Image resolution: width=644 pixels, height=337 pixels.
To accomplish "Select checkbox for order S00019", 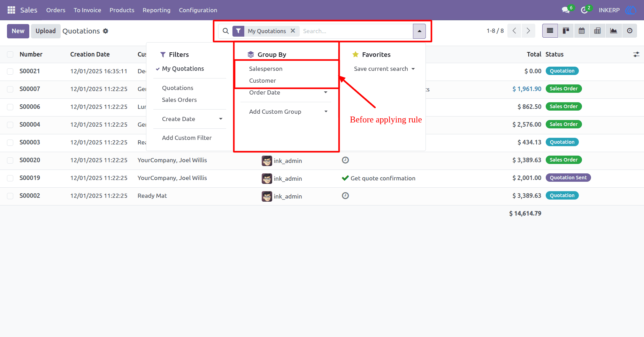I will coord(10,178).
